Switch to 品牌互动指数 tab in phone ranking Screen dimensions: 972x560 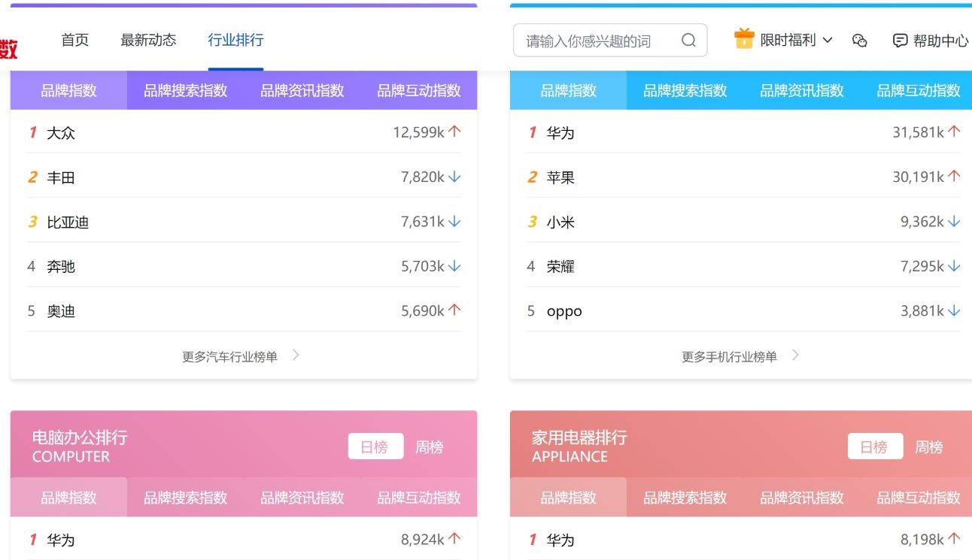pyautogui.click(x=918, y=91)
